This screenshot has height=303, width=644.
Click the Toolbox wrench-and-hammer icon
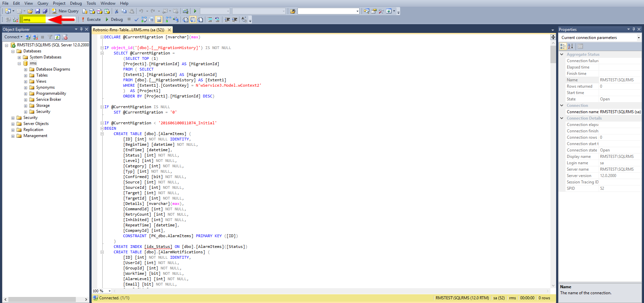tap(381, 11)
